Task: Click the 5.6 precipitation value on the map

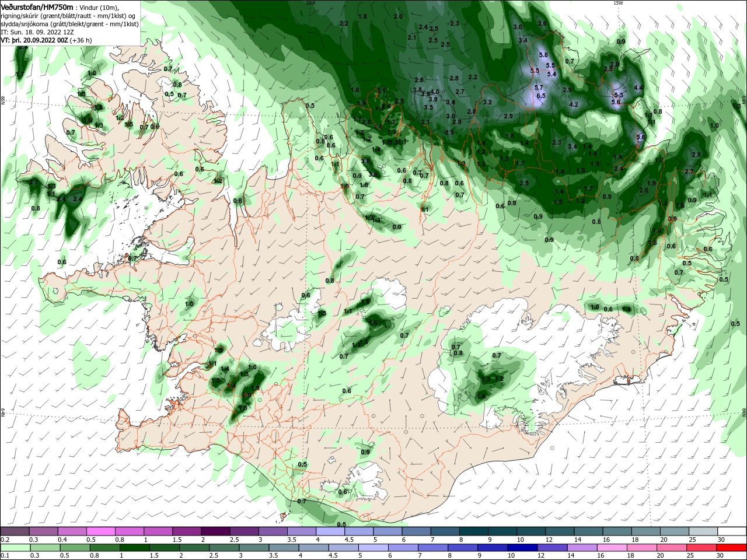Action: coord(615,102)
